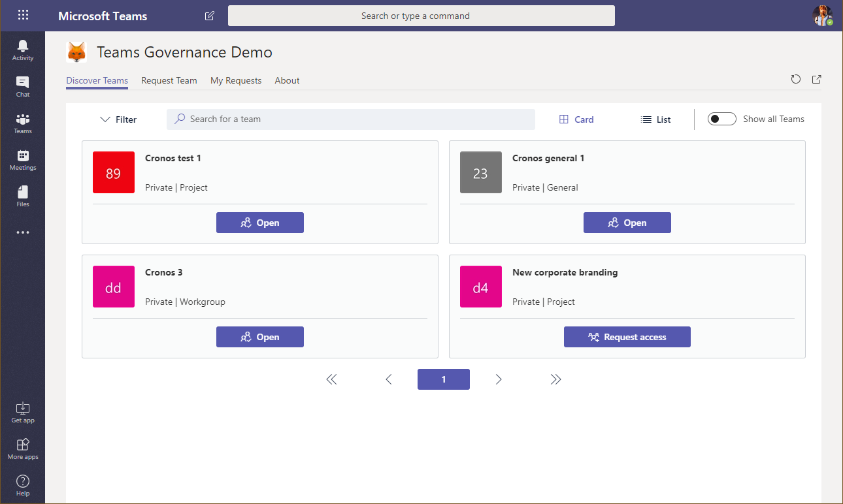Click the red 89 team avatar

pyautogui.click(x=114, y=172)
